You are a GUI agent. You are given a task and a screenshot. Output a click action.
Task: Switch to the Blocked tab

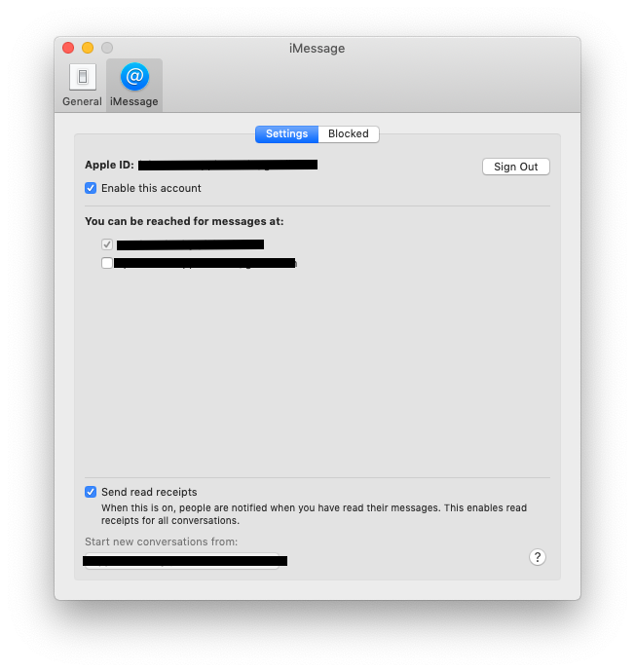point(349,133)
